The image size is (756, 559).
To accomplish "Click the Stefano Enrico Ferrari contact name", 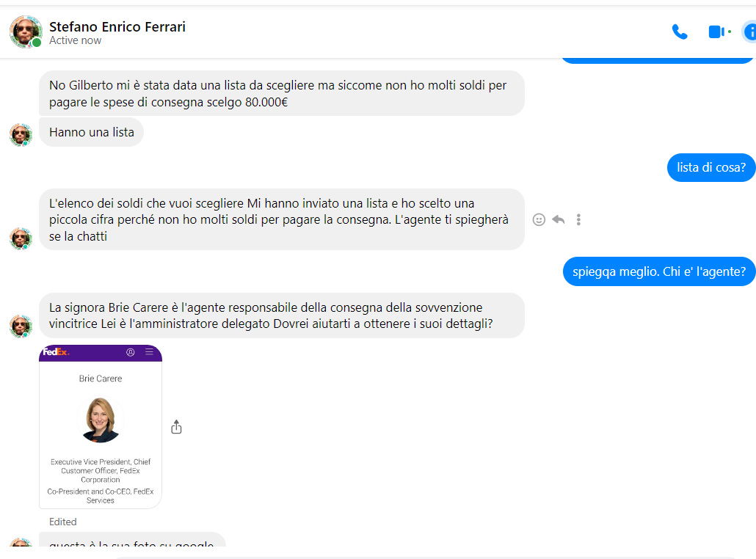I will coord(117,27).
